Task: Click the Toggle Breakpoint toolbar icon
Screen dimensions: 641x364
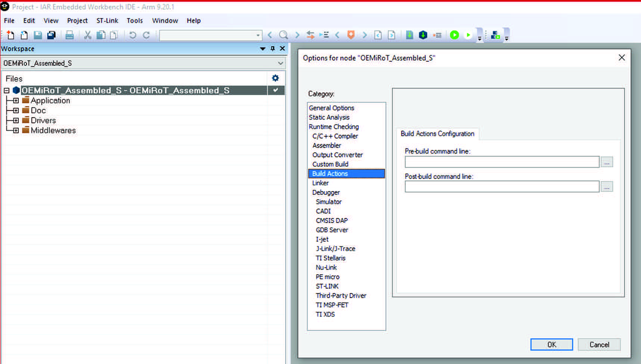Action: coord(437,35)
